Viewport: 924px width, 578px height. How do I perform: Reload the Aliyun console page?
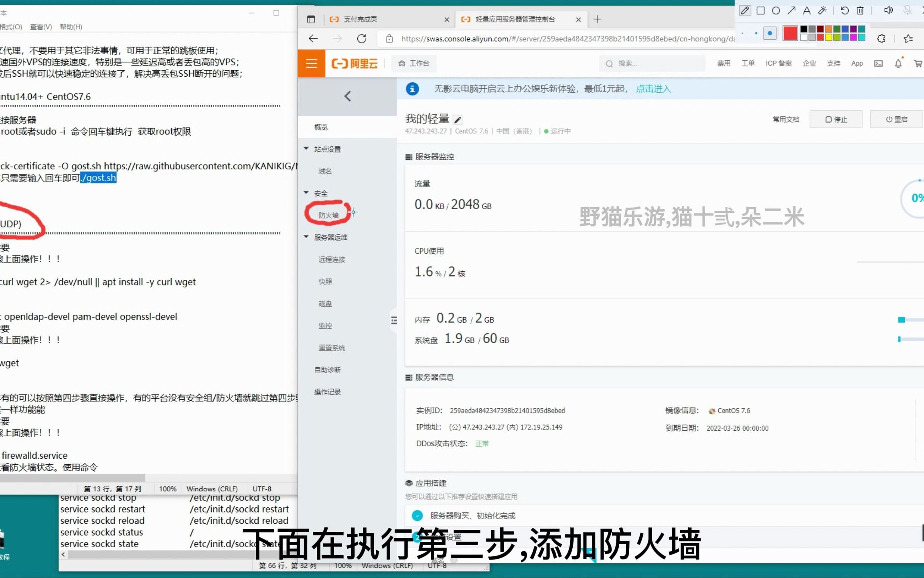point(362,39)
